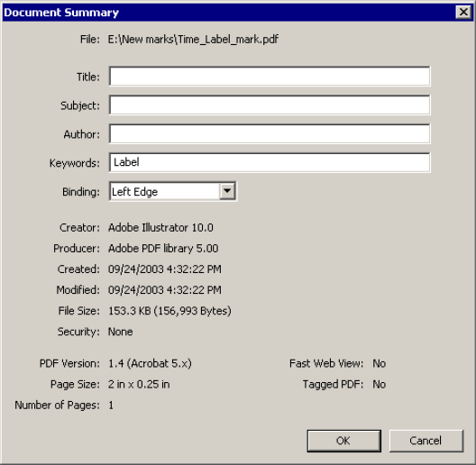
Task: Select the Left Edge combo box text
Action: pos(135,192)
